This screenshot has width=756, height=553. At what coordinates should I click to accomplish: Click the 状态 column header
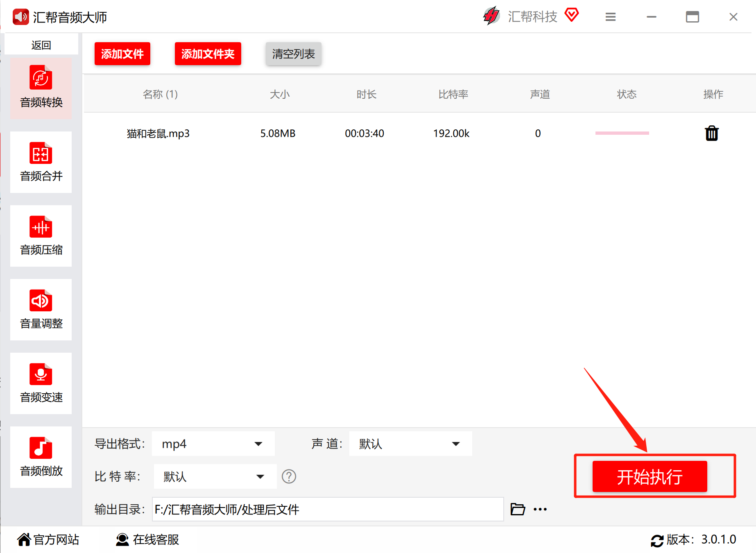tap(627, 94)
